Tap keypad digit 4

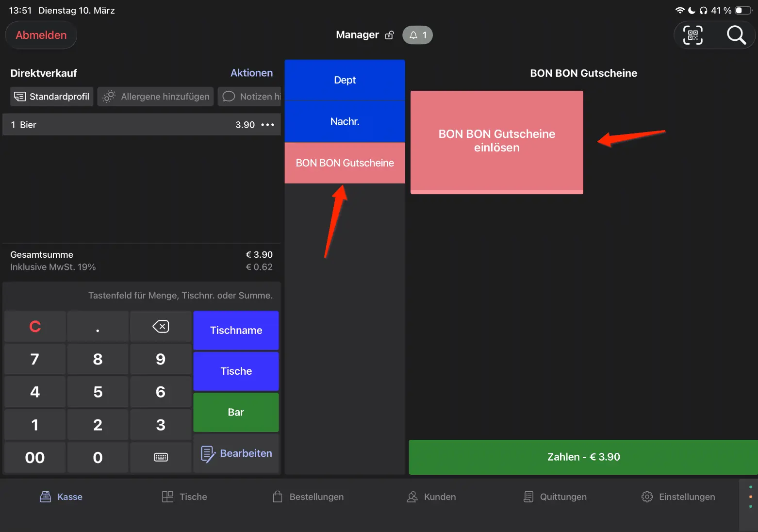coord(35,392)
